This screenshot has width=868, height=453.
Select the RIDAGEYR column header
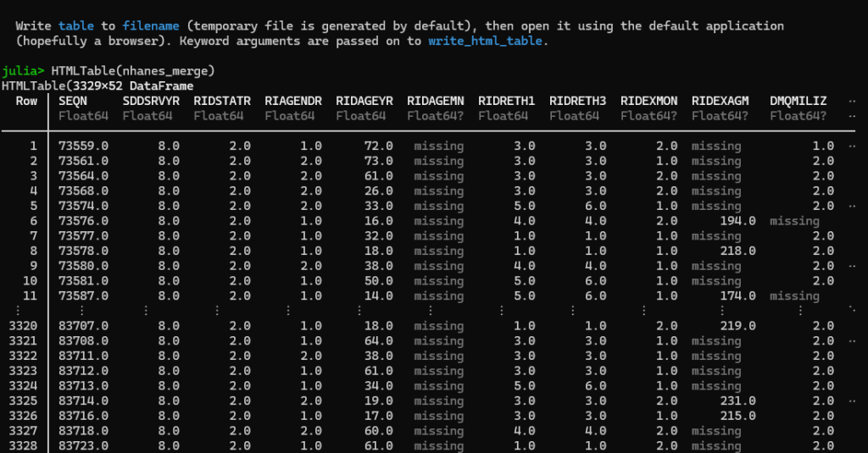tap(364, 101)
